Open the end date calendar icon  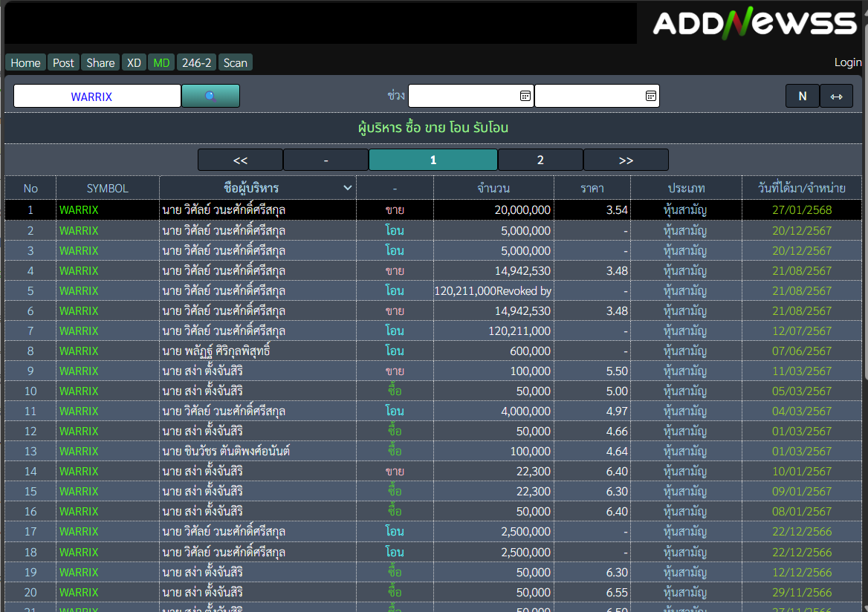650,97
